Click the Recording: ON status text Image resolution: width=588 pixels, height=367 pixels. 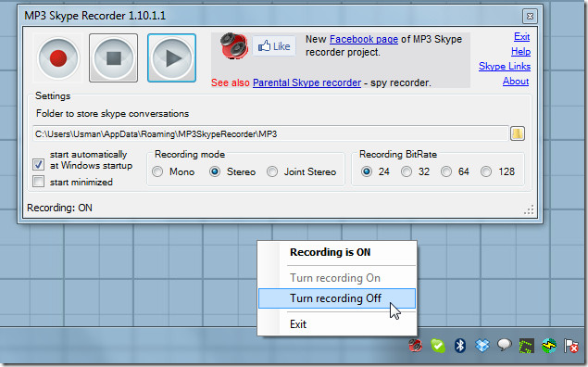pos(59,208)
